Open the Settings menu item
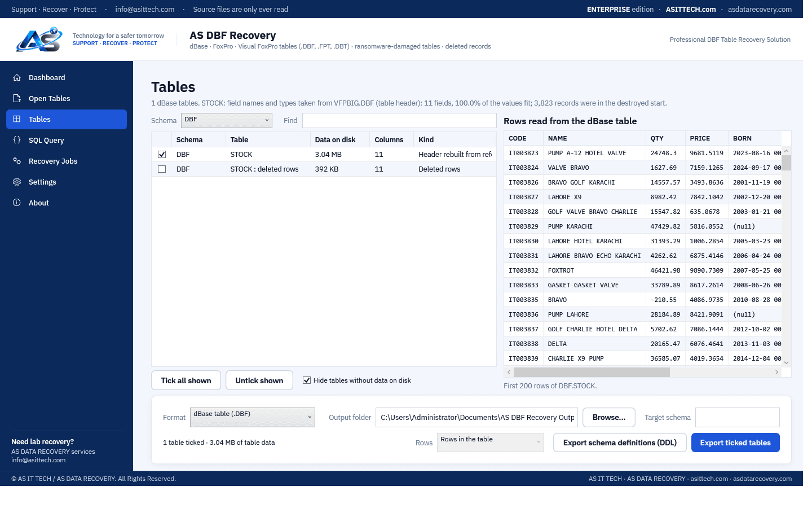This screenshot has height=508, width=812. click(67, 182)
